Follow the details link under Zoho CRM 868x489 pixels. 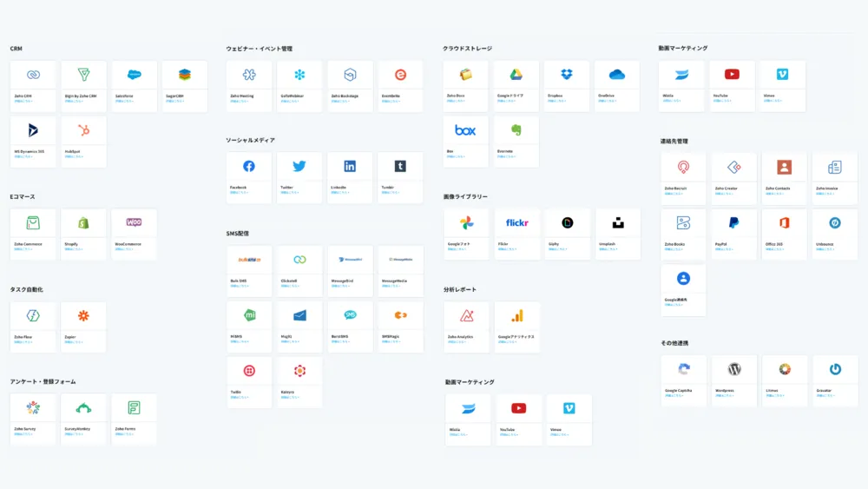coord(23,102)
